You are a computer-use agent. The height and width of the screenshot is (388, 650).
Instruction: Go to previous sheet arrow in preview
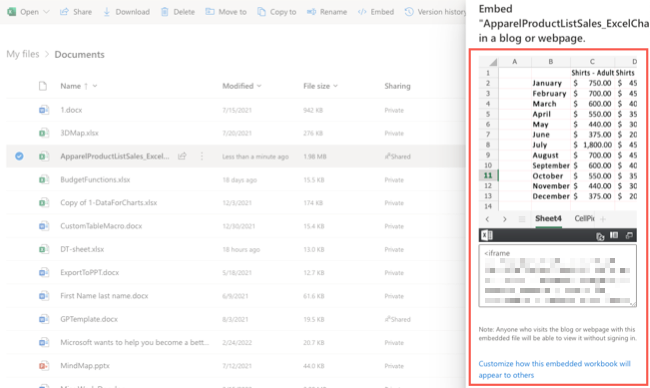pyautogui.click(x=488, y=219)
